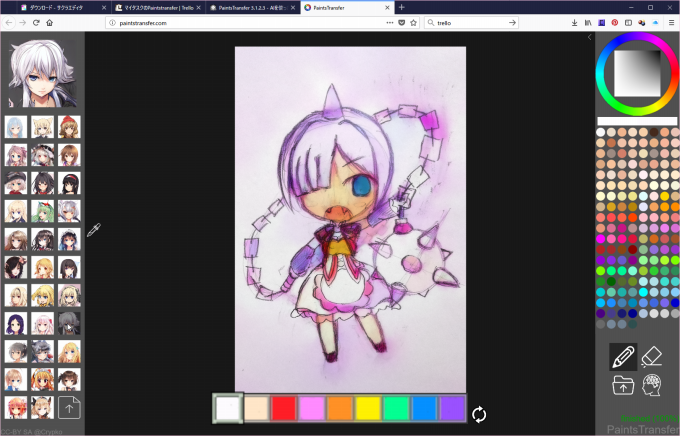Click the browser forward arrow
This screenshot has width=680, height=436.
(x=23, y=23)
